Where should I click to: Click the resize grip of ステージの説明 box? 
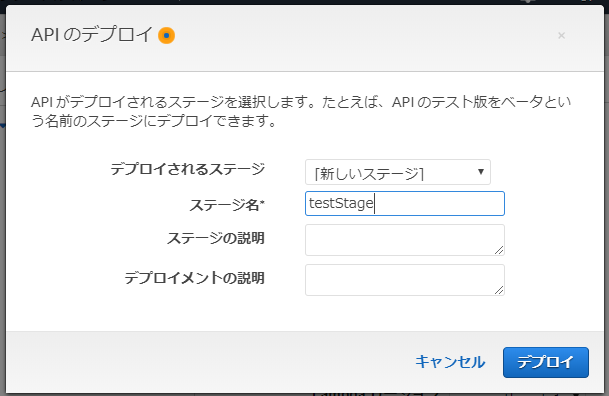(x=499, y=250)
